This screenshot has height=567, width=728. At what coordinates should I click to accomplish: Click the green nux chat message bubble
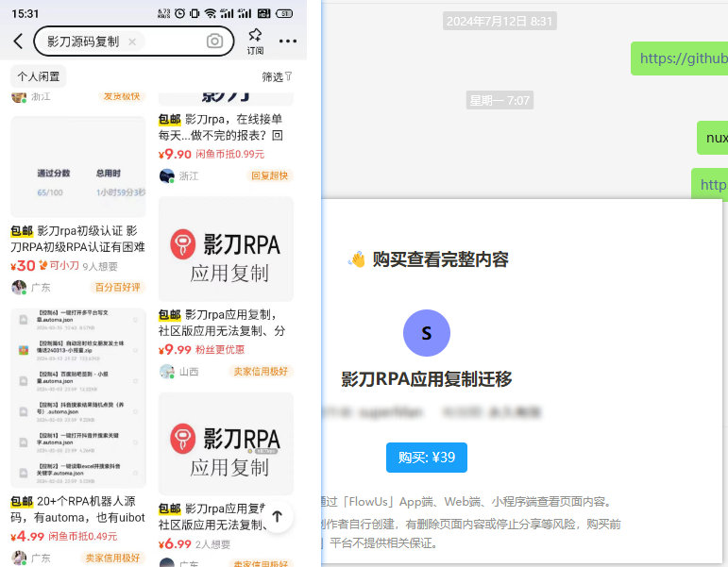click(x=712, y=138)
